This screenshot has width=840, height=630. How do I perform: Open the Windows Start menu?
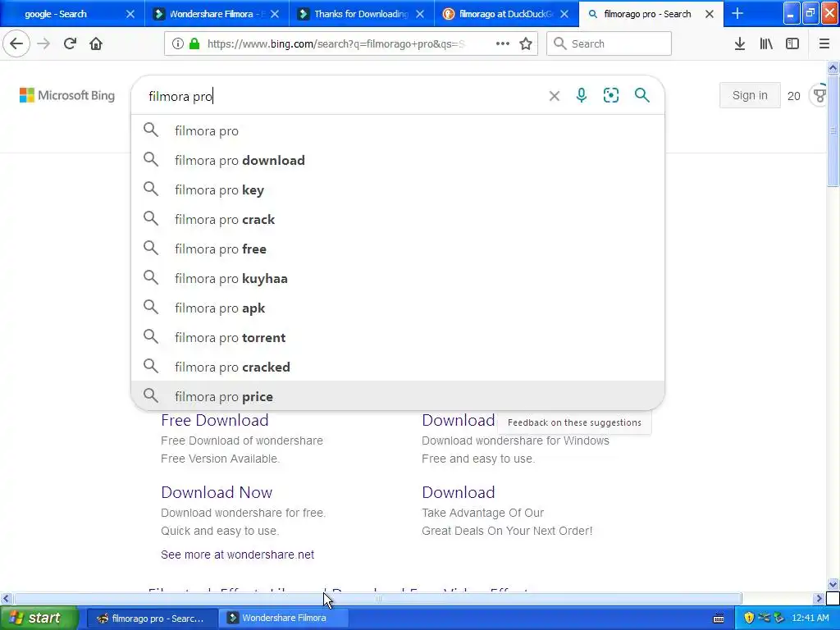click(x=38, y=618)
